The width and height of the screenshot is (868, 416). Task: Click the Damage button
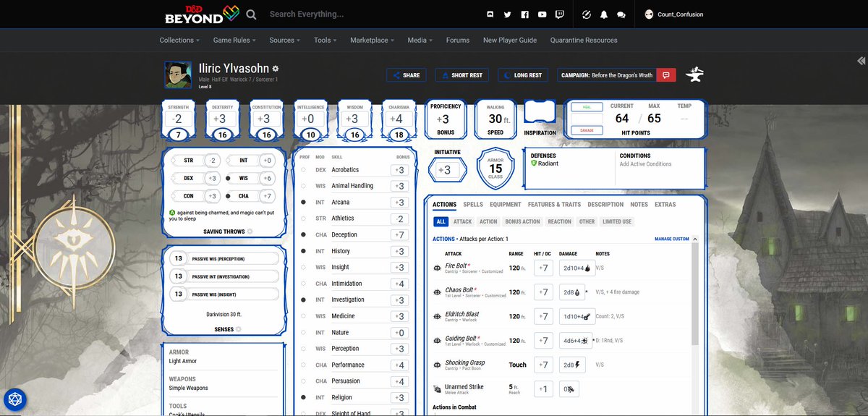point(586,130)
